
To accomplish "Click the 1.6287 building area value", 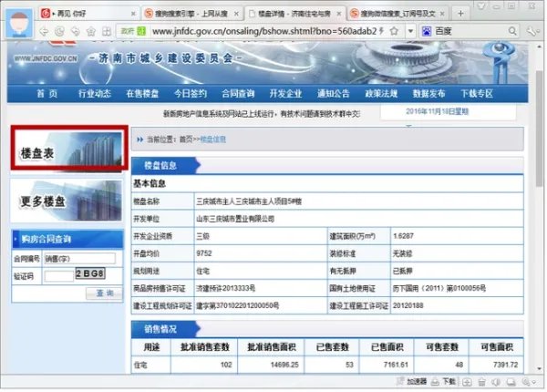I will [403, 236].
